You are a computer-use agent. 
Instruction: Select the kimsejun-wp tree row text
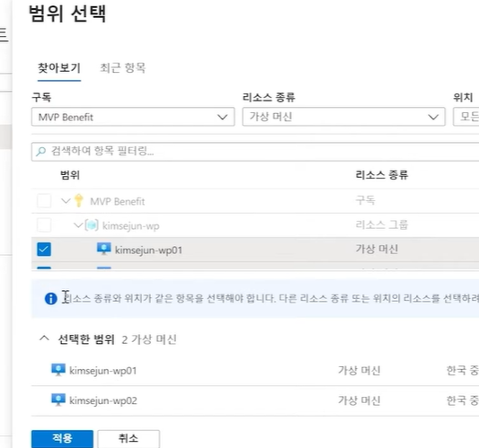coord(130,226)
